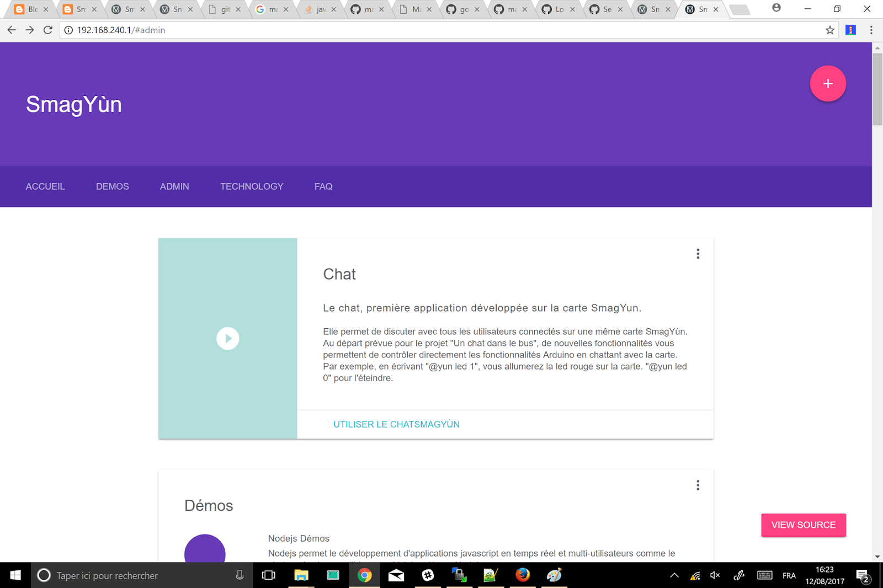883x588 pixels.
Task: Switch to the GitHub 'go' browser tab
Action: point(464,9)
